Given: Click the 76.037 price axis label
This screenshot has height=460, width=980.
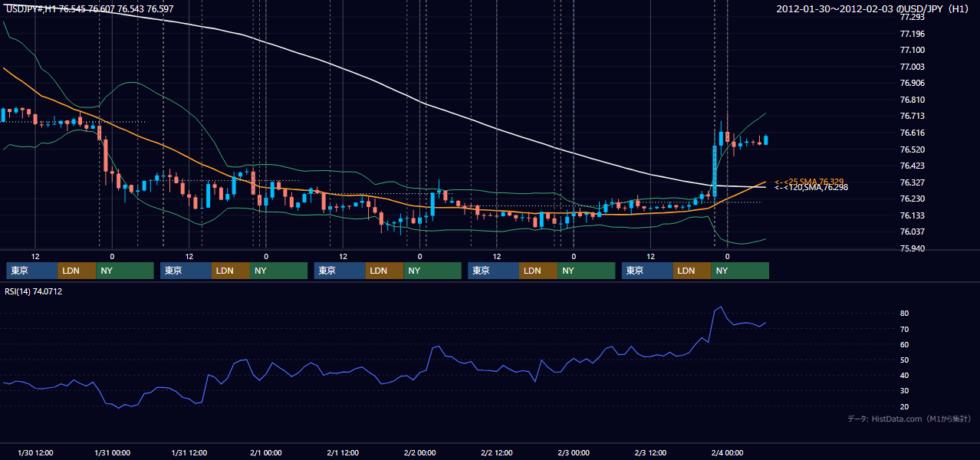Looking at the screenshot, I should [x=912, y=232].
